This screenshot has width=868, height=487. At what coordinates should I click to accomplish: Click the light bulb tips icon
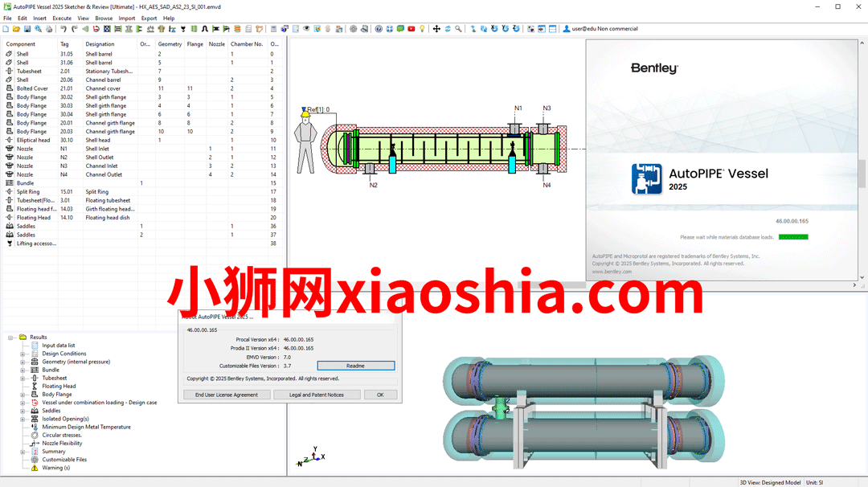pos(422,29)
